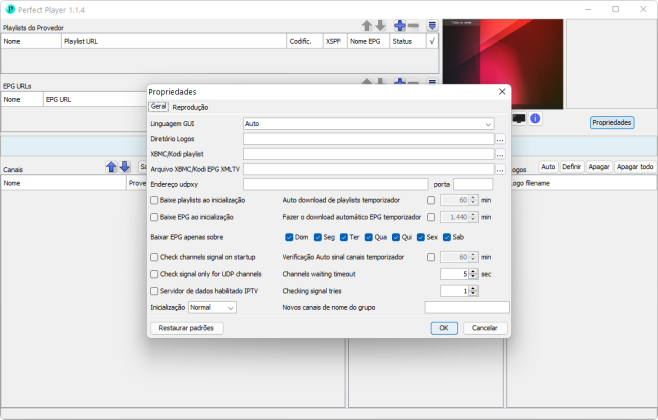Click into Arquivo XBMC/Kodi EPG XMLTV field

[368, 169]
